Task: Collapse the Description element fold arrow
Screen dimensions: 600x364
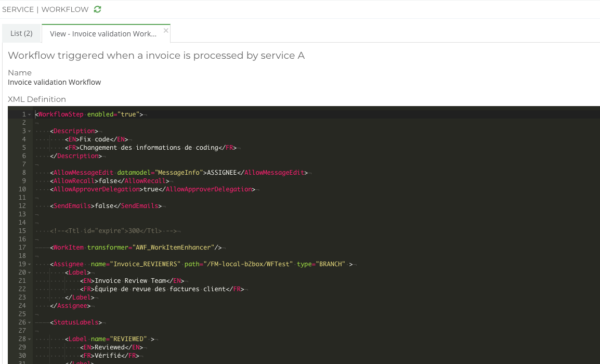Action: [29, 131]
